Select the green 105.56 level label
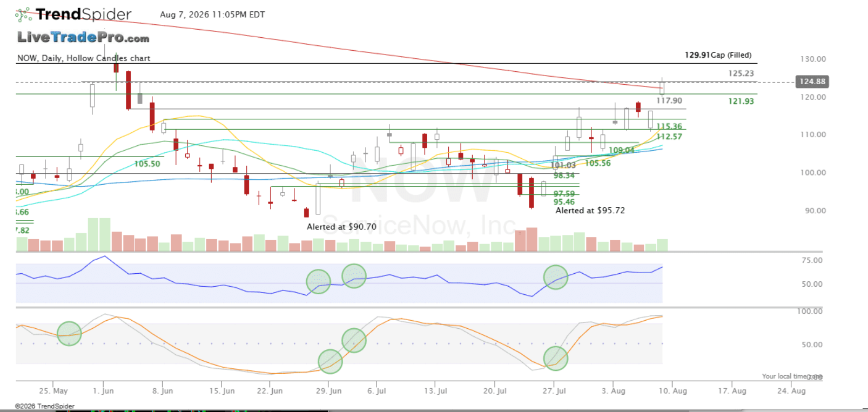The image size is (868, 412). (598, 163)
